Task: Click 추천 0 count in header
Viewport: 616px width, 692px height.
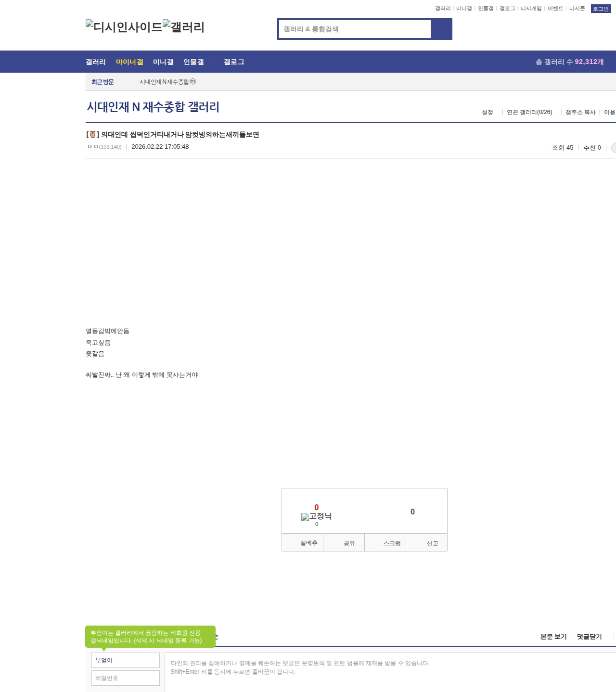Action: pos(592,148)
